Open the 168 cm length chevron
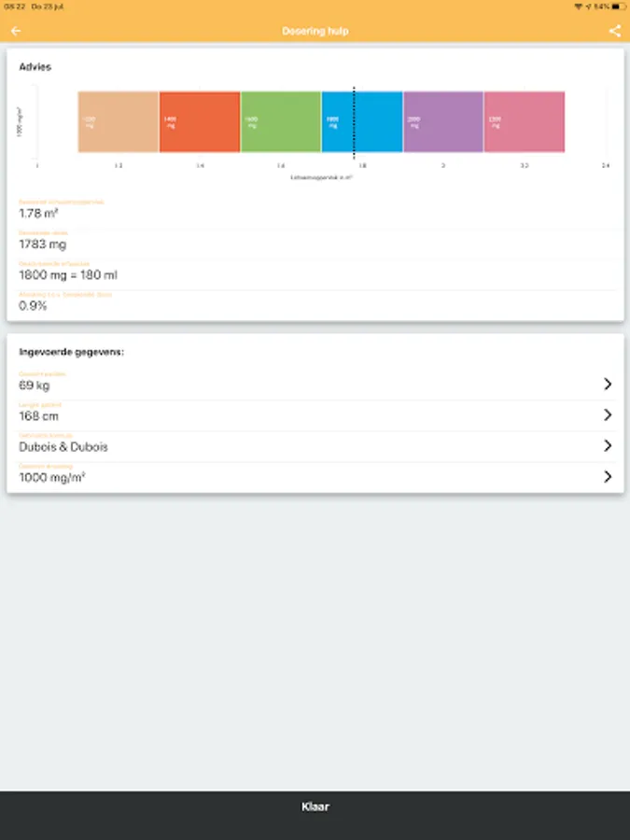Image resolution: width=630 pixels, height=840 pixels. point(608,414)
